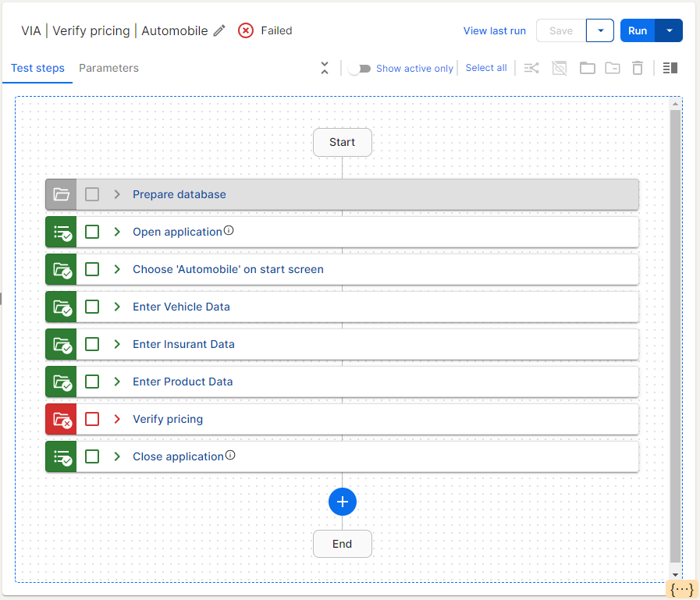Screen dimensions: 700x600
Task: Open the curly braces variables icon
Action: coord(682,589)
